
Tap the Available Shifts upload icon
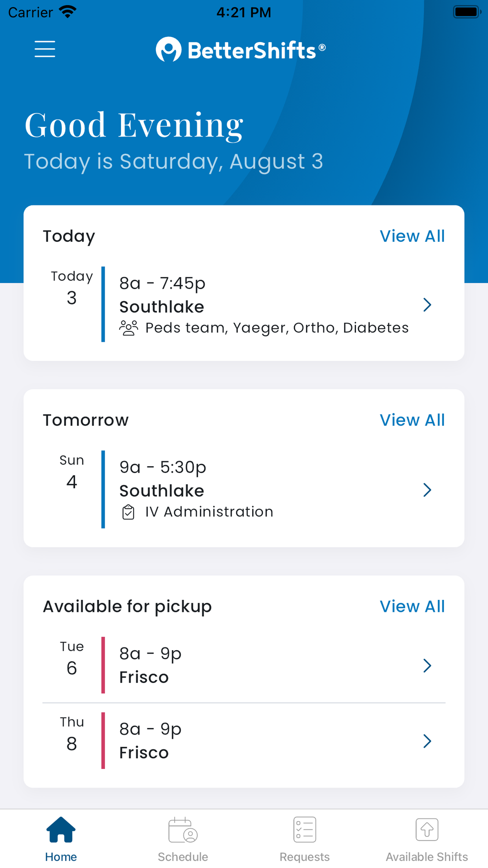click(x=427, y=830)
